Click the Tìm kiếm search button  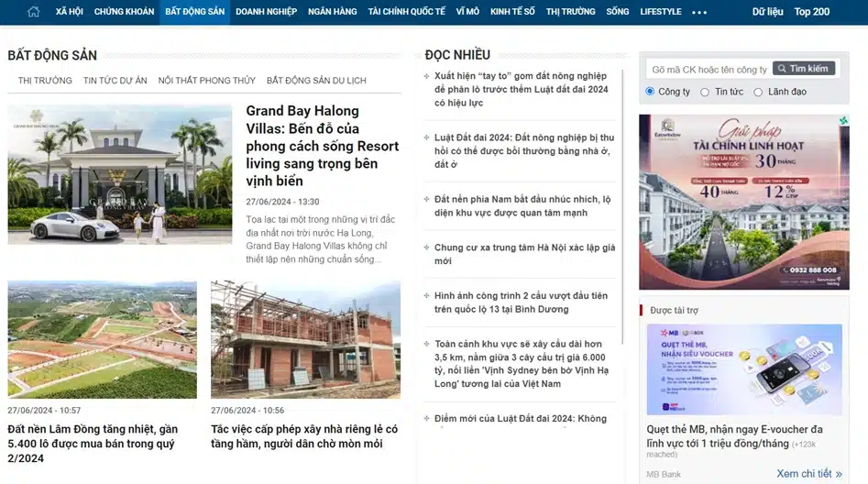pyautogui.click(x=805, y=69)
